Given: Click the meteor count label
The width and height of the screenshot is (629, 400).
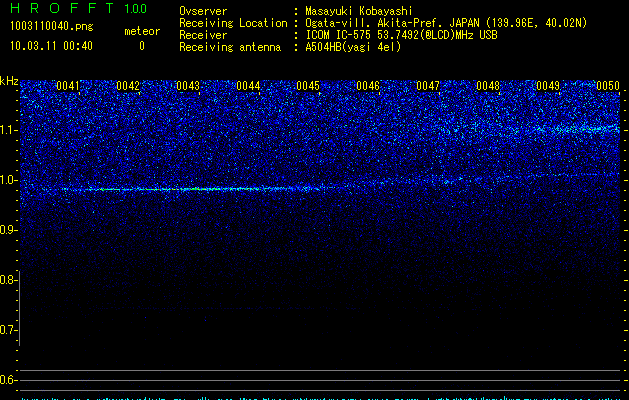Looking at the screenshot, I should click(142, 31).
